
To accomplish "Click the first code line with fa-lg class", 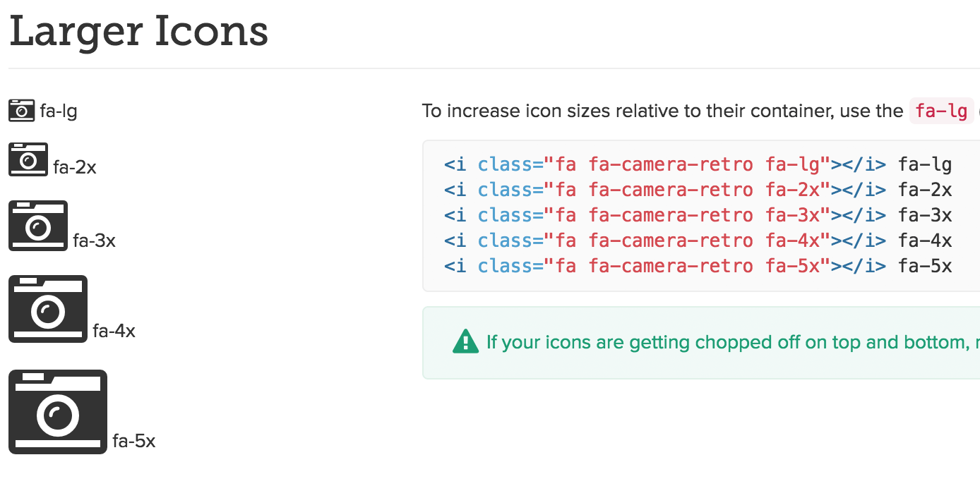I will pos(698,165).
